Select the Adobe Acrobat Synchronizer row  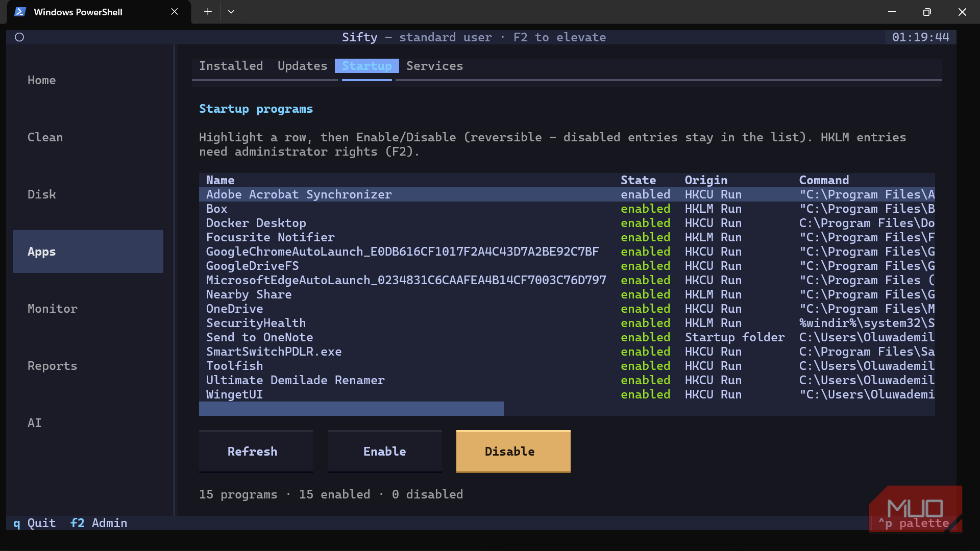coord(567,194)
